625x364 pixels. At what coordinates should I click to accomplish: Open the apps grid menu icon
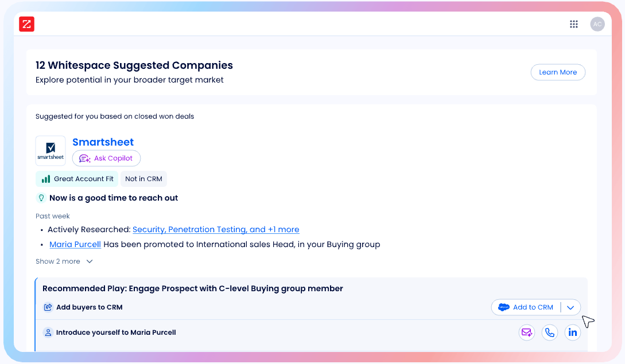[x=573, y=24]
